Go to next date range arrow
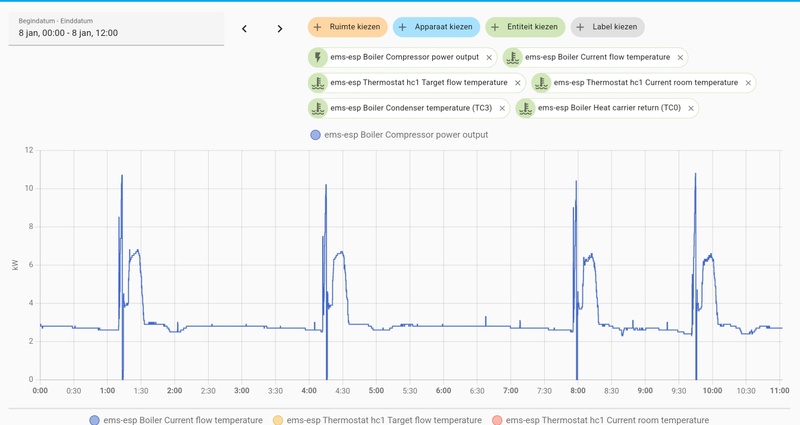This screenshot has height=425, width=800. point(280,29)
